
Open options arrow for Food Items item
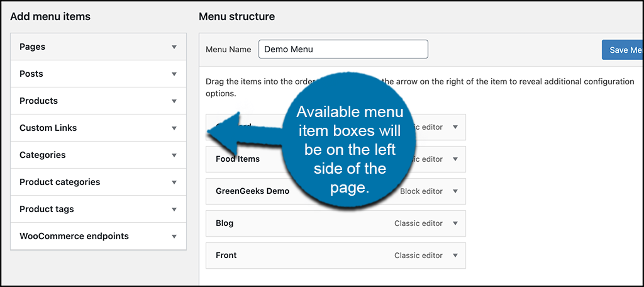pos(455,159)
